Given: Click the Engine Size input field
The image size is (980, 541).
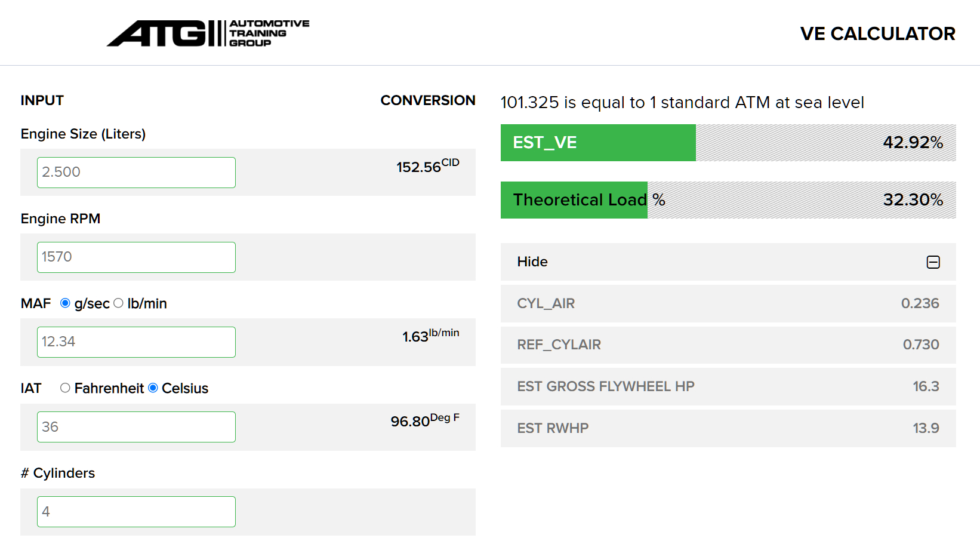Looking at the screenshot, I should (x=136, y=173).
